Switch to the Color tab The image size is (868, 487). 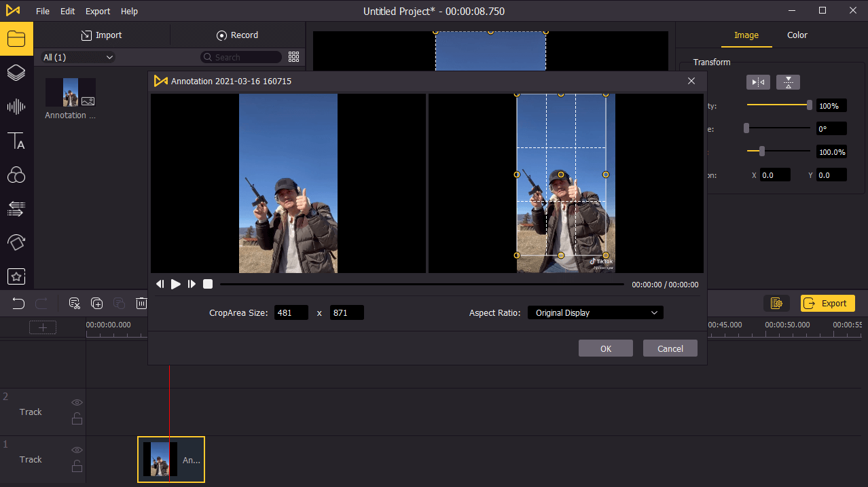coord(797,35)
